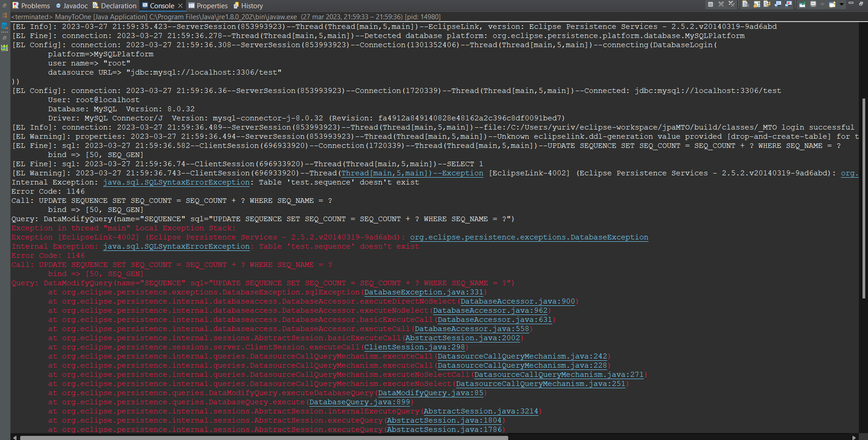Click horizontal scrollbar right arrow

pyautogui.click(x=854, y=438)
